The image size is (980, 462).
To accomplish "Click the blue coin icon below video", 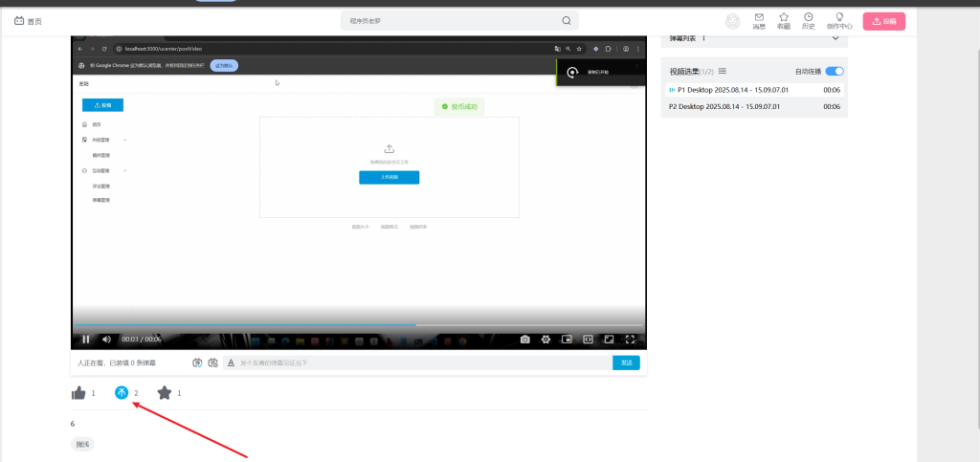I will (x=122, y=393).
